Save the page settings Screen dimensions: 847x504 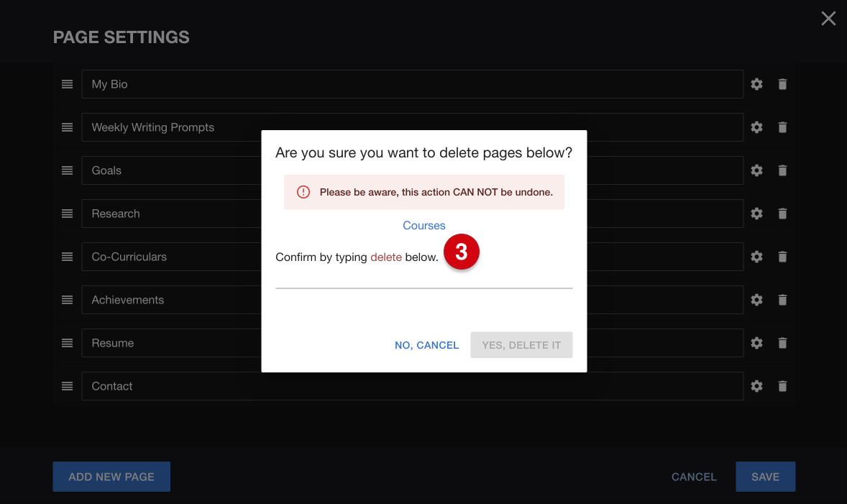tap(765, 477)
